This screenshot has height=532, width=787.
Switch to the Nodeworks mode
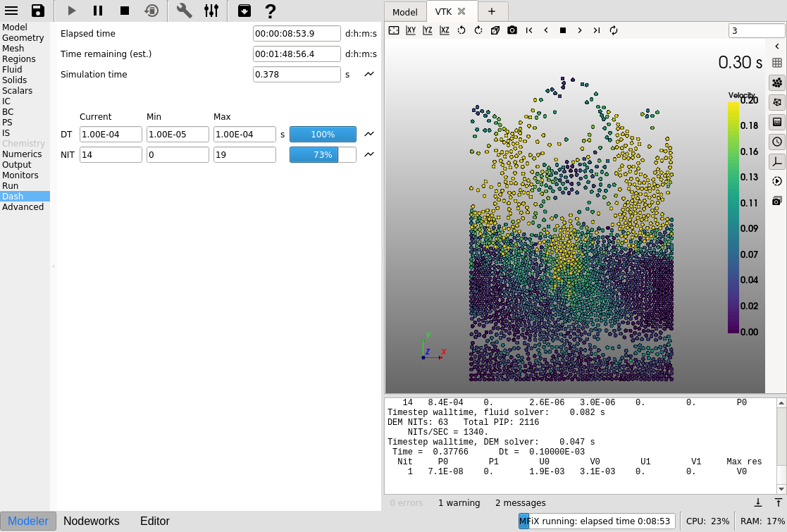click(x=92, y=521)
